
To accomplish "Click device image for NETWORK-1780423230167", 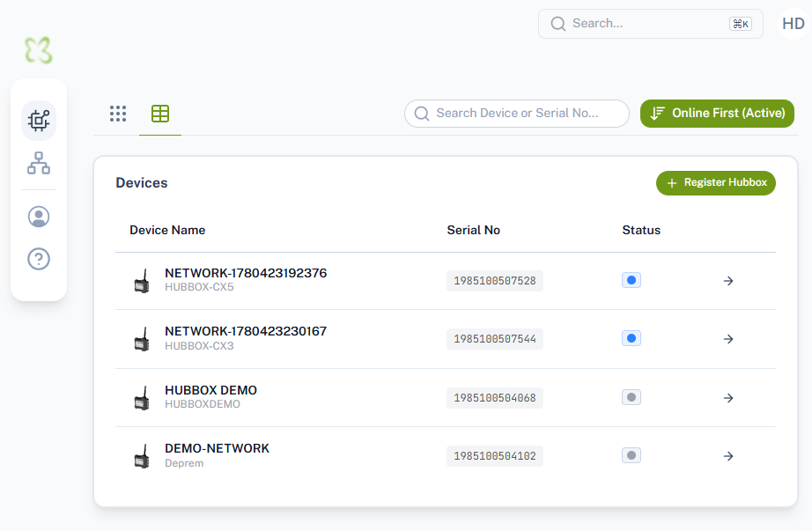I will point(142,339).
